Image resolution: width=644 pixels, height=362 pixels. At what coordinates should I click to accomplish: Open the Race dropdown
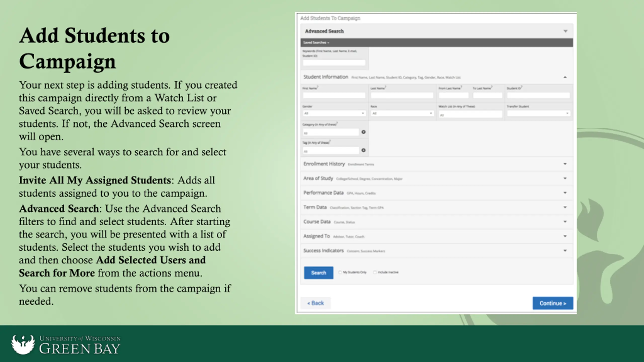pyautogui.click(x=402, y=113)
